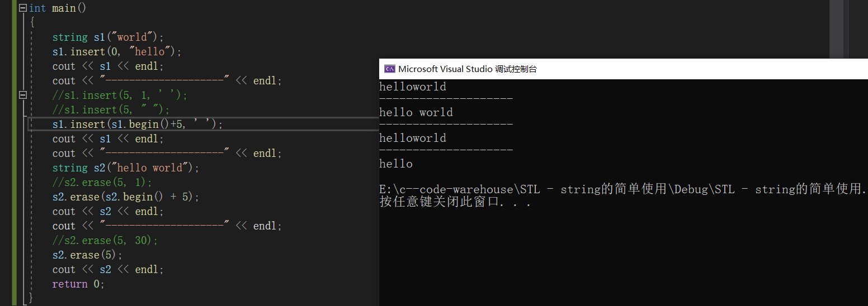This screenshot has width=868, height=306.
Task: Click the s1.insert(0, "hello") line
Action: 117,52
